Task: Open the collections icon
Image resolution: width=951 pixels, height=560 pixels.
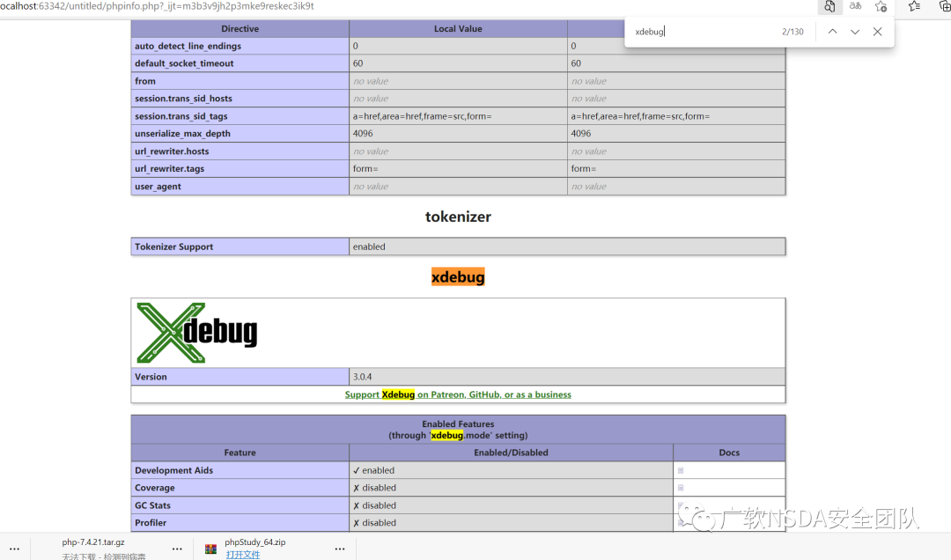Action: (944, 7)
